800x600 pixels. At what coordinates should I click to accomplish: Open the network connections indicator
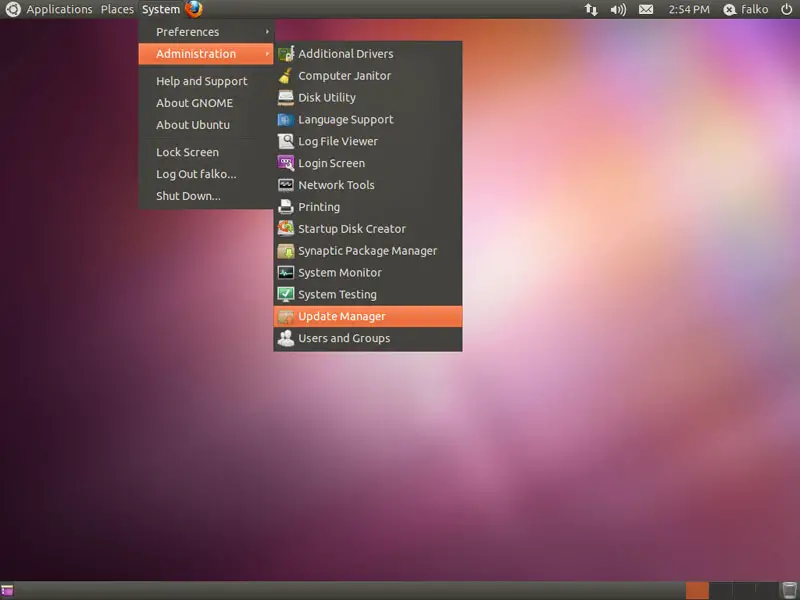coord(591,10)
